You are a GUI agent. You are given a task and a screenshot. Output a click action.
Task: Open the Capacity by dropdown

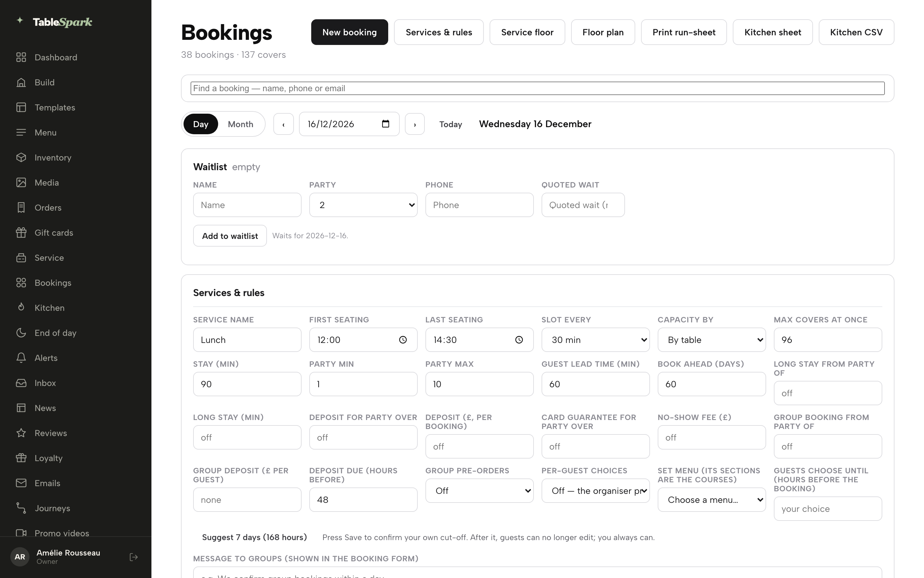point(711,340)
